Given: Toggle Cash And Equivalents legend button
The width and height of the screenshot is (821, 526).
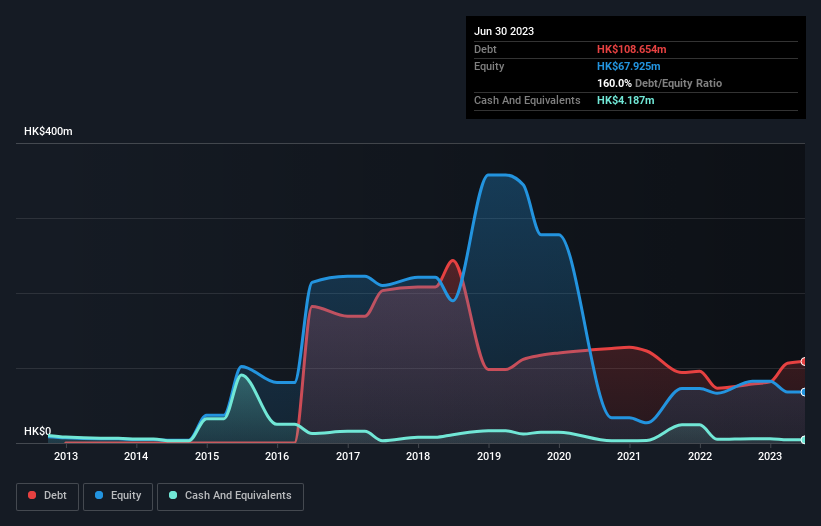Looking at the screenshot, I should 230,496.
